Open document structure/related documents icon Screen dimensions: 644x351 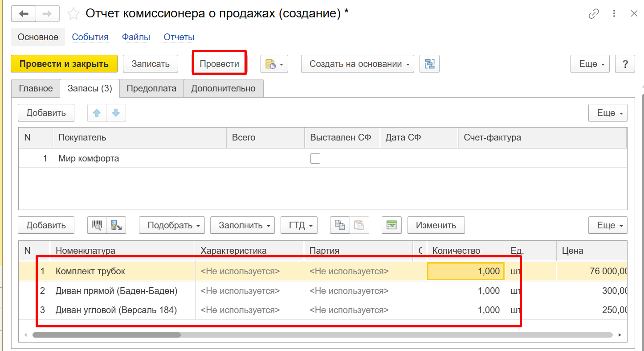coord(429,64)
